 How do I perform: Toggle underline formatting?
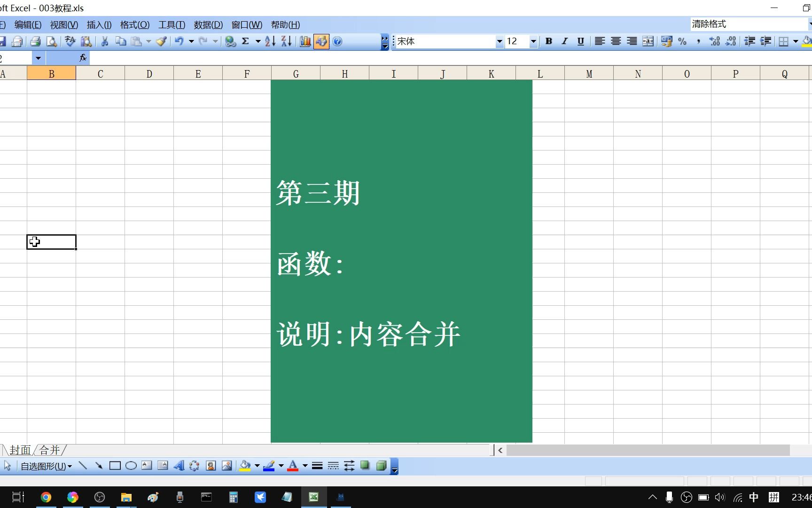coord(580,41)
